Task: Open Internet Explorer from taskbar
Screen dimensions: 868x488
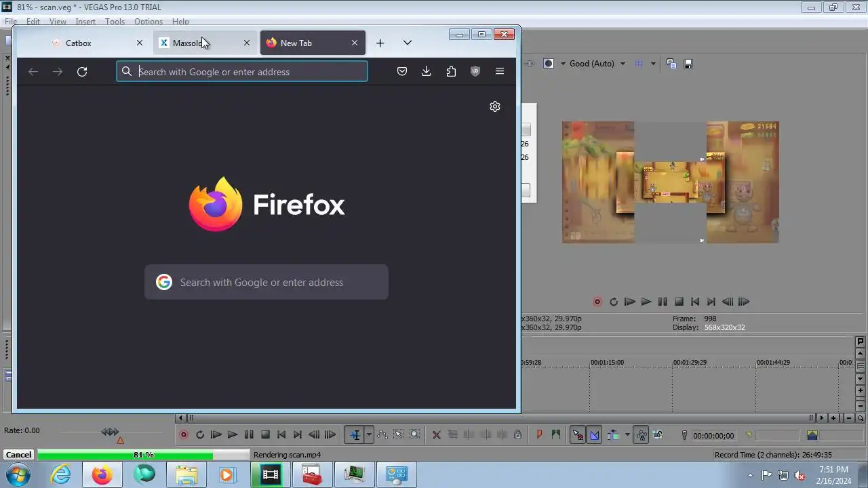Action: click(x=61, y=474)
